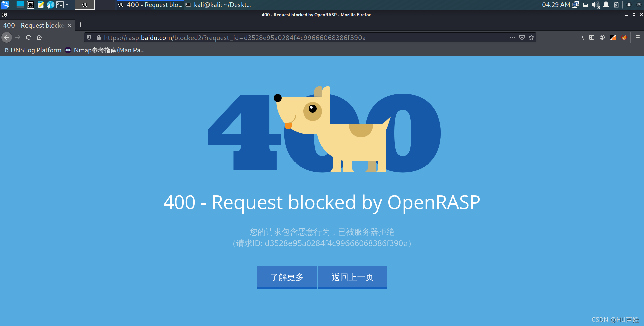Open the FoxyProxy extension

coord(624,37)
